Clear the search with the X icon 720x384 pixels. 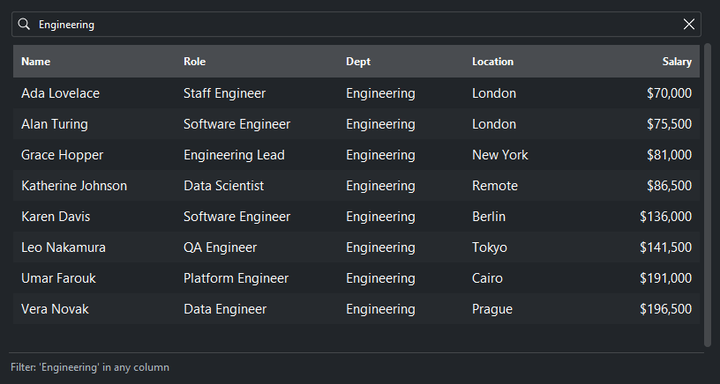[689, 24]
